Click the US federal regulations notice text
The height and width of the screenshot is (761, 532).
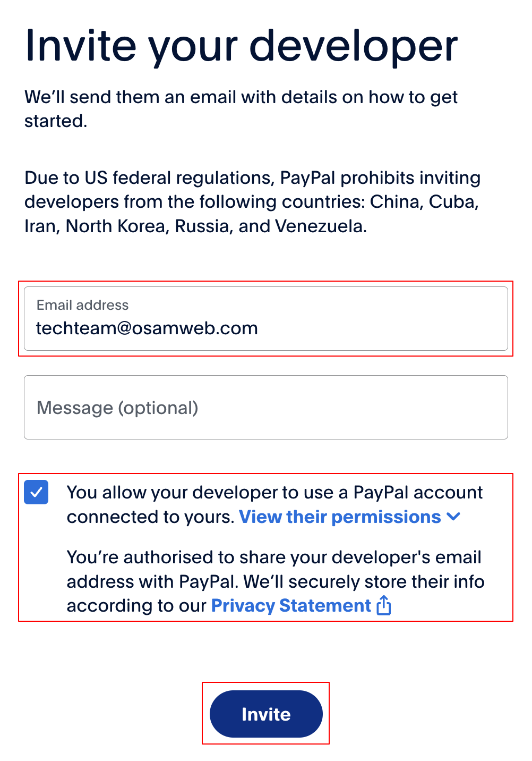click(x=252, y=202)
